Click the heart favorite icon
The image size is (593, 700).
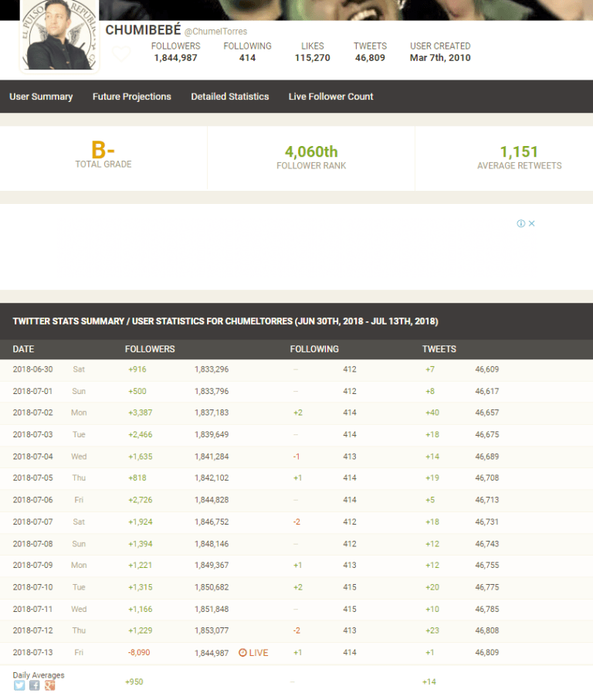pyautogui.click(x=120, y=54)
